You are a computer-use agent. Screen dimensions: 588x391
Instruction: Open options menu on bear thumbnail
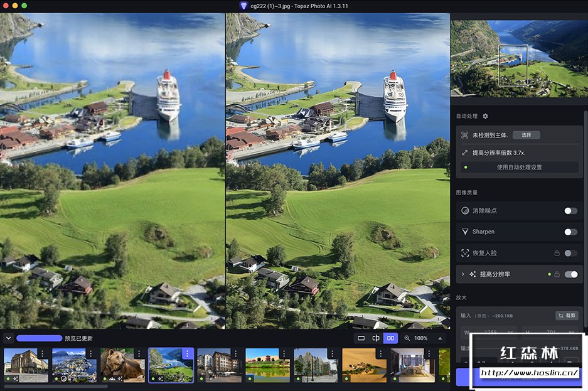(139, 353)
